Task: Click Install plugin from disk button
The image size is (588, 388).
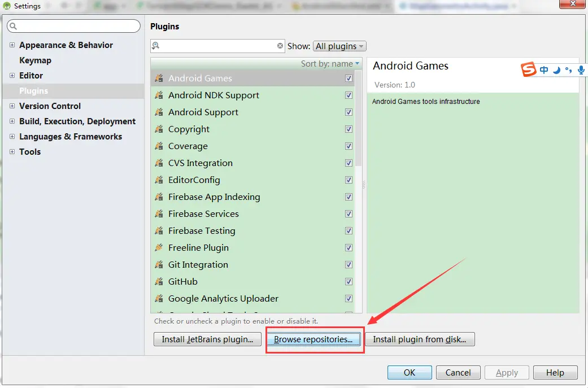Action: click(420, 339)
